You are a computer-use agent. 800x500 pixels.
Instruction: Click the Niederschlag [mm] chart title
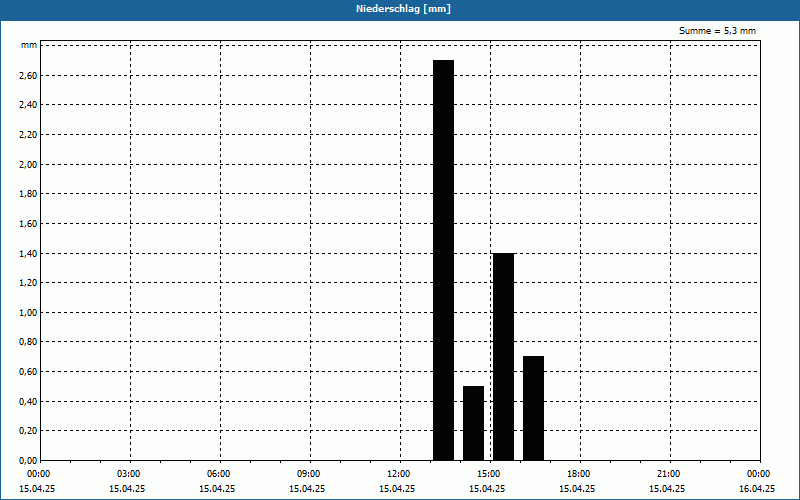pos(403,9)
